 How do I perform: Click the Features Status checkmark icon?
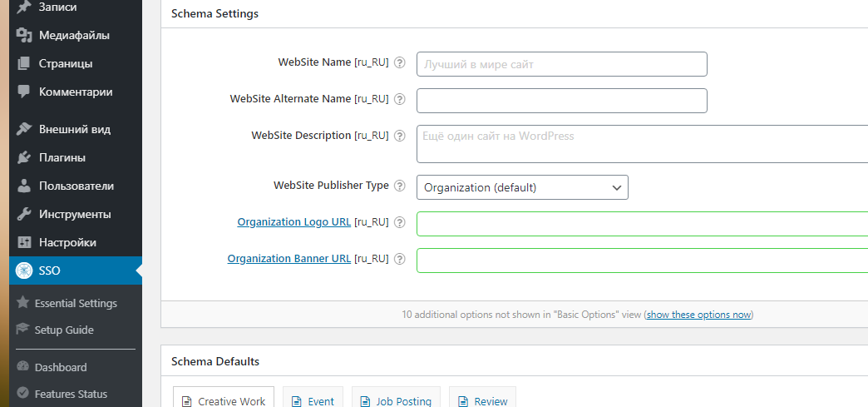tap(22, 393)
